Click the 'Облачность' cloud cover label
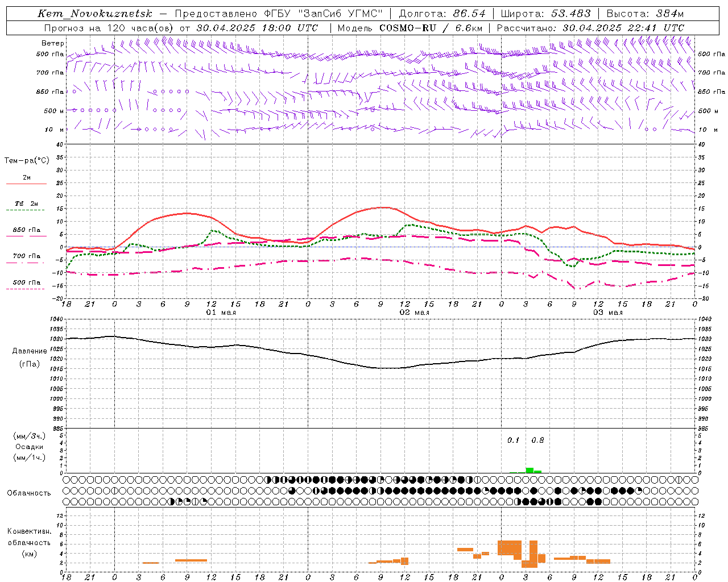The height and width of the screenshot is (582, 728). click(29, 493)
